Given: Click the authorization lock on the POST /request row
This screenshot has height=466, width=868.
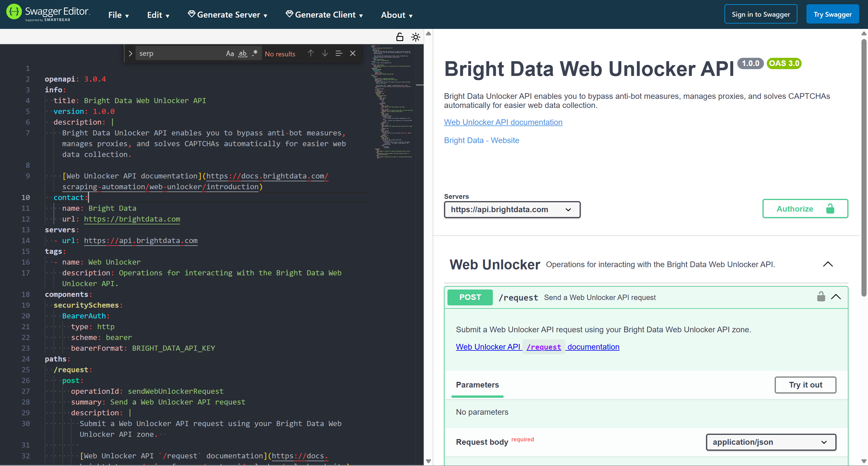Looking at the screenshot, I should [821, 297].
